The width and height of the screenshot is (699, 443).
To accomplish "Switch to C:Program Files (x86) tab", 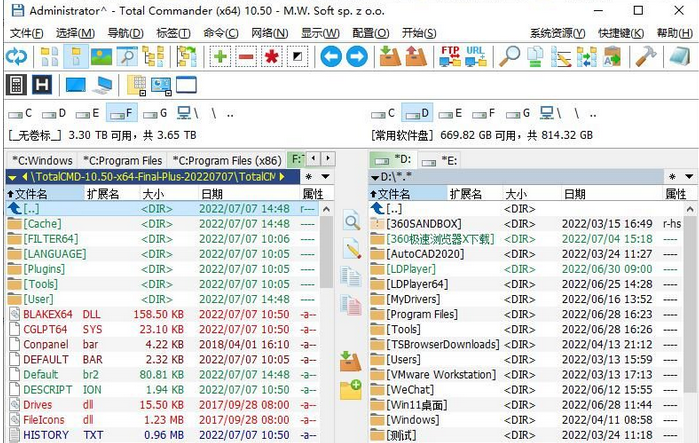I will tap(226, 160).
